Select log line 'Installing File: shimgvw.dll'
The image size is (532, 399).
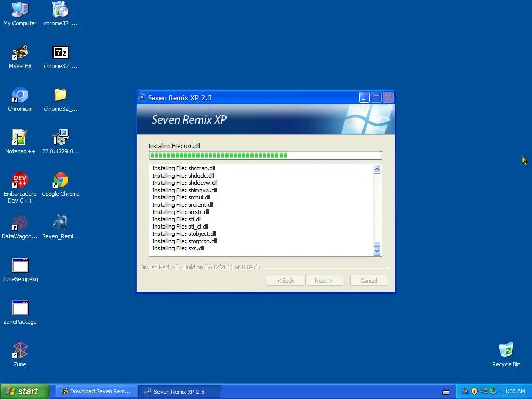184,190
